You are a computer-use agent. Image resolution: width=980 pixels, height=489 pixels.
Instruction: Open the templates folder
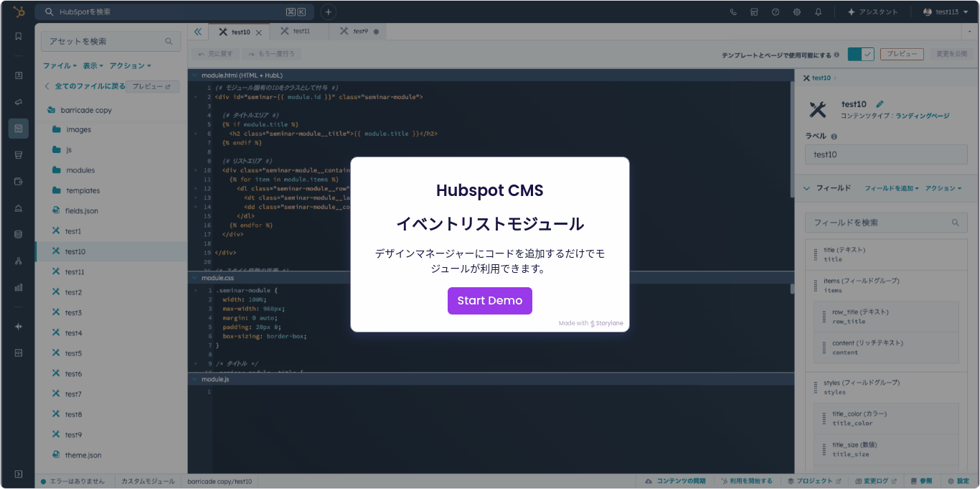click(77, 190)
